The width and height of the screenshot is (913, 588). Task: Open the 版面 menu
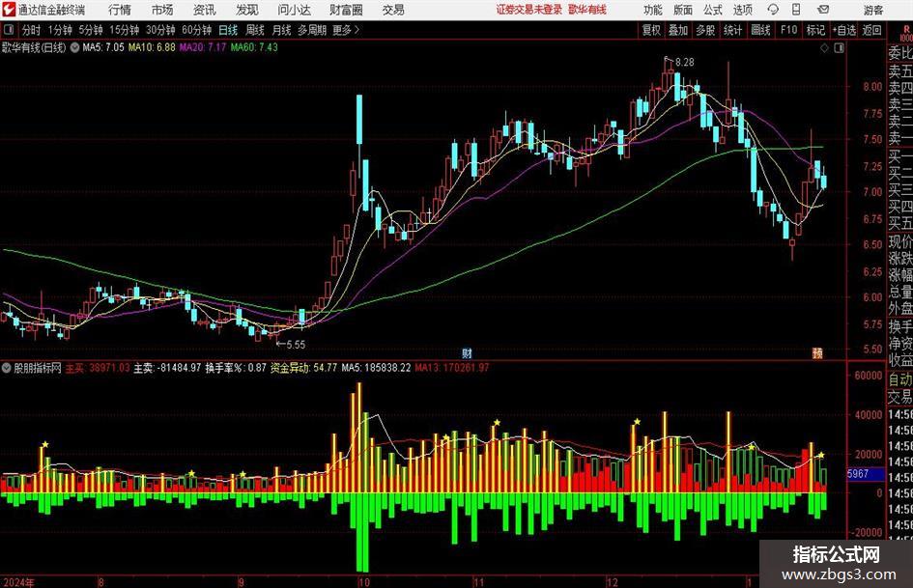pos(683,10)
